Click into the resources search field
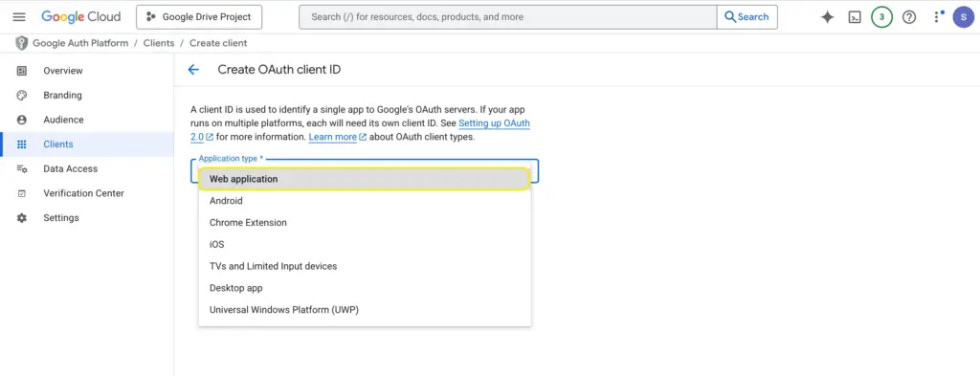The width and height of the screenshot is (980, 376). [x=507, y=17]
